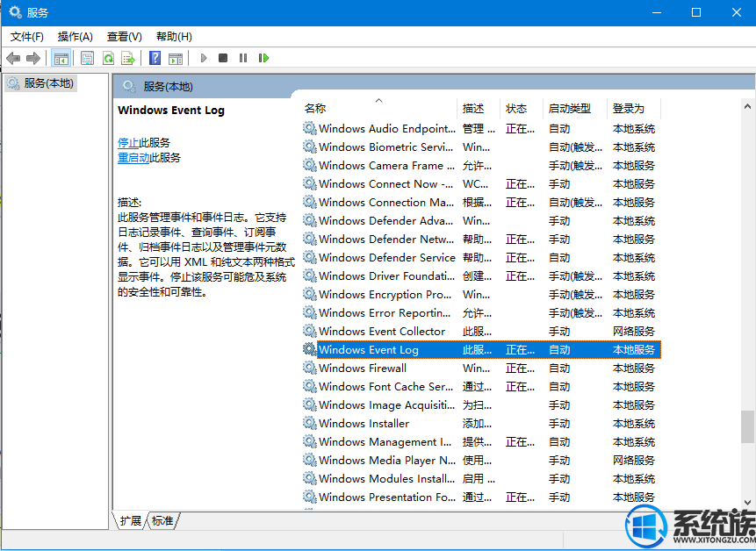
Task: Click gear icon of Windows Event Collector row
Action: pyautogui.click(x=310, y=331)
